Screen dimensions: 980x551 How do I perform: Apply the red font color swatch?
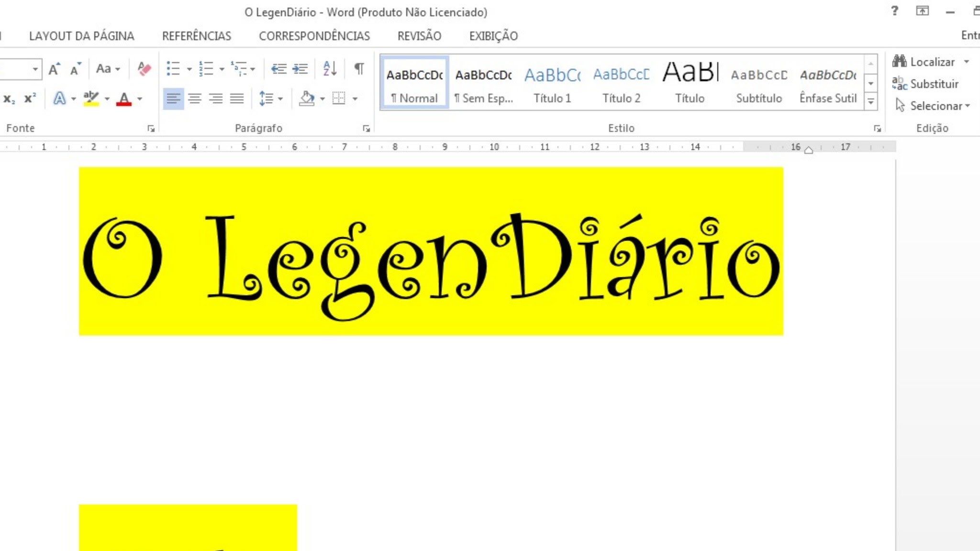[x=124, y=99]
